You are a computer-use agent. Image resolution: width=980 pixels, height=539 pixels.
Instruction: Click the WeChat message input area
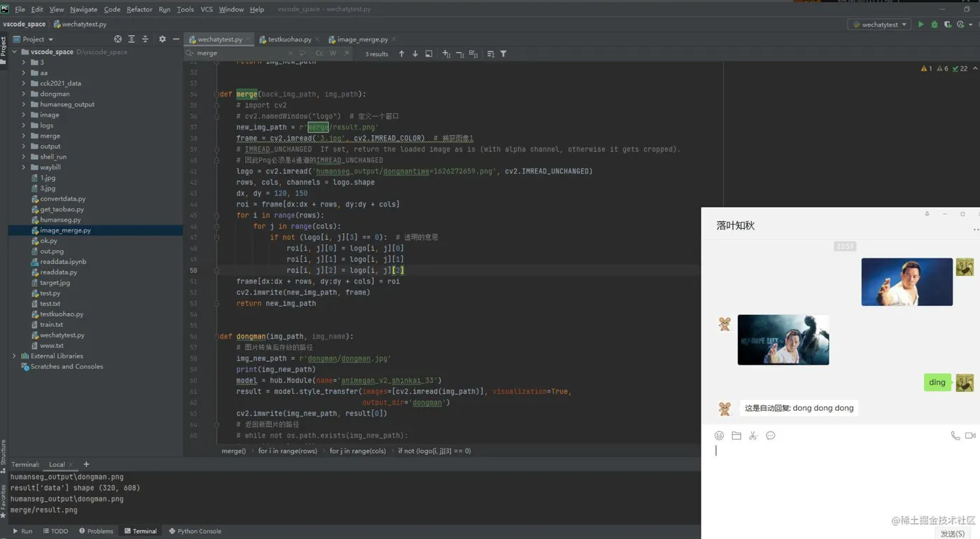click(840, 483)
